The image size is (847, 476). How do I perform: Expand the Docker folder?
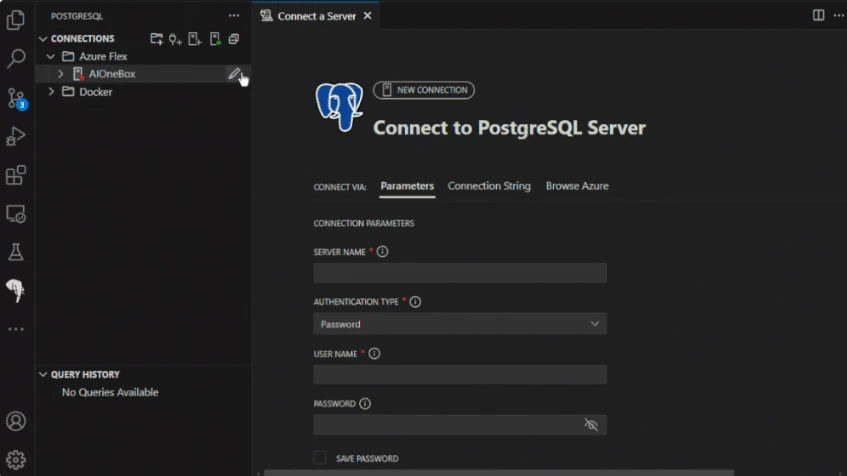point(51,91)
